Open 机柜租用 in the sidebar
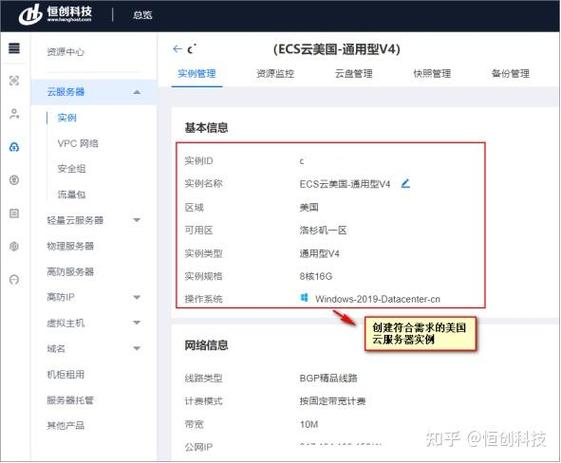The image size is (561, 463). 65,374
